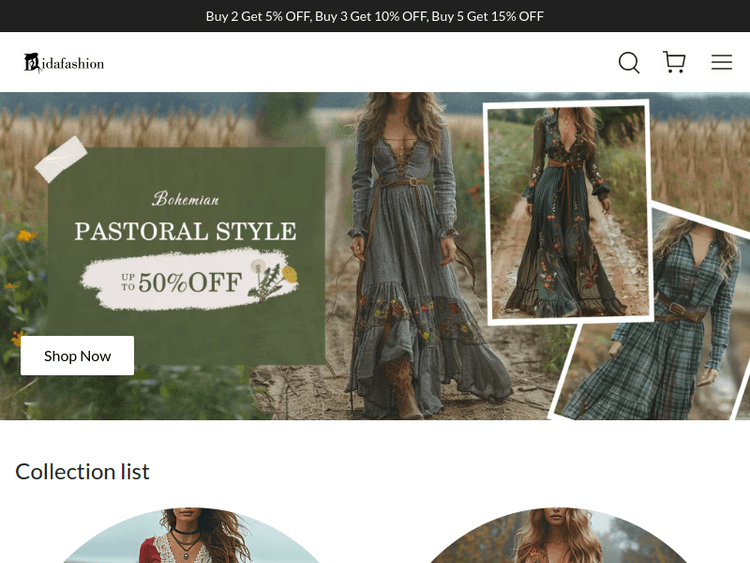The image size is (750, 563).
Task: Open the search magnifier icon
Action: [628, 63]
